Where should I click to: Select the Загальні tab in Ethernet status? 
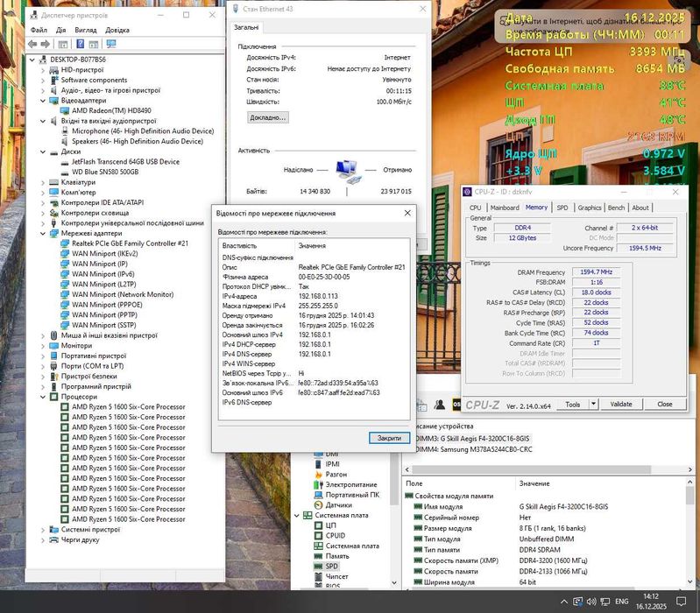(x=246, y=27)
